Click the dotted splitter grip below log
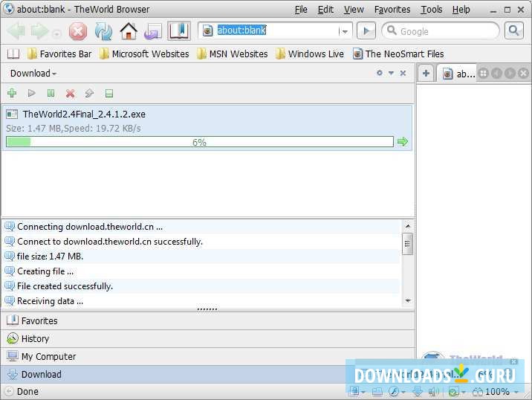Viewport: 532px width, 400px height. tap(207, 309)
